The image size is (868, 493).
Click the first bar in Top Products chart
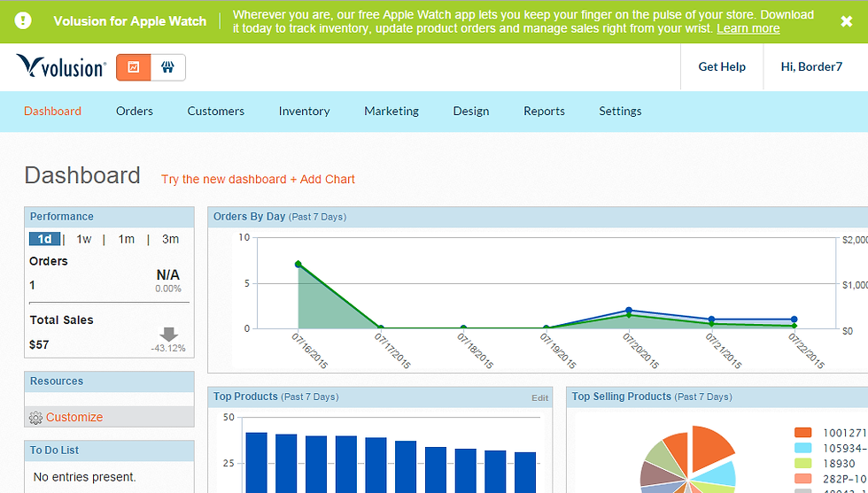click(256, 463)
